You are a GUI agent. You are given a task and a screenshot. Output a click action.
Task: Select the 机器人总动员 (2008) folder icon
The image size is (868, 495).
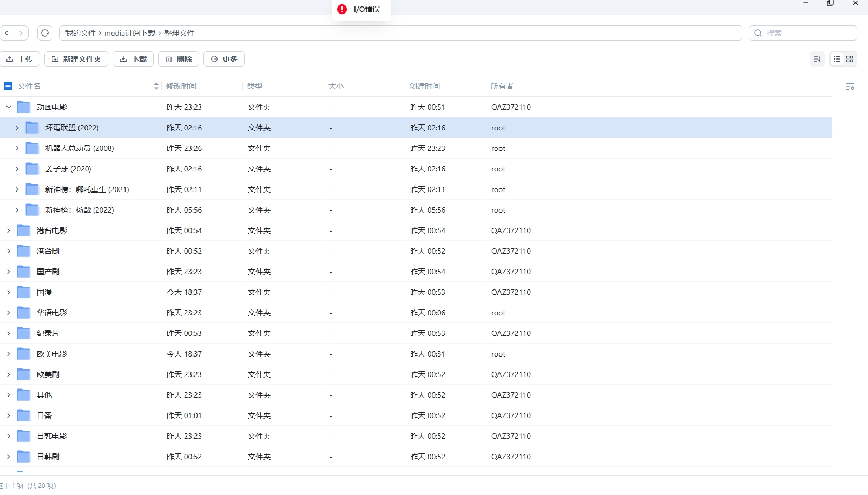click(32, 148)
